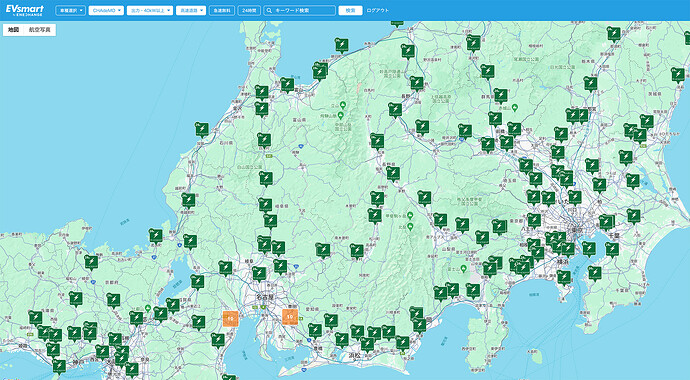Click the 北岳 green landmark pin

[x=410, y=227]
